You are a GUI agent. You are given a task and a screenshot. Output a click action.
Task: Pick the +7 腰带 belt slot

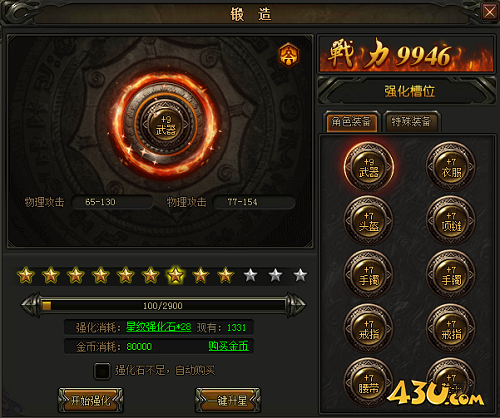[x=369, y=382]
